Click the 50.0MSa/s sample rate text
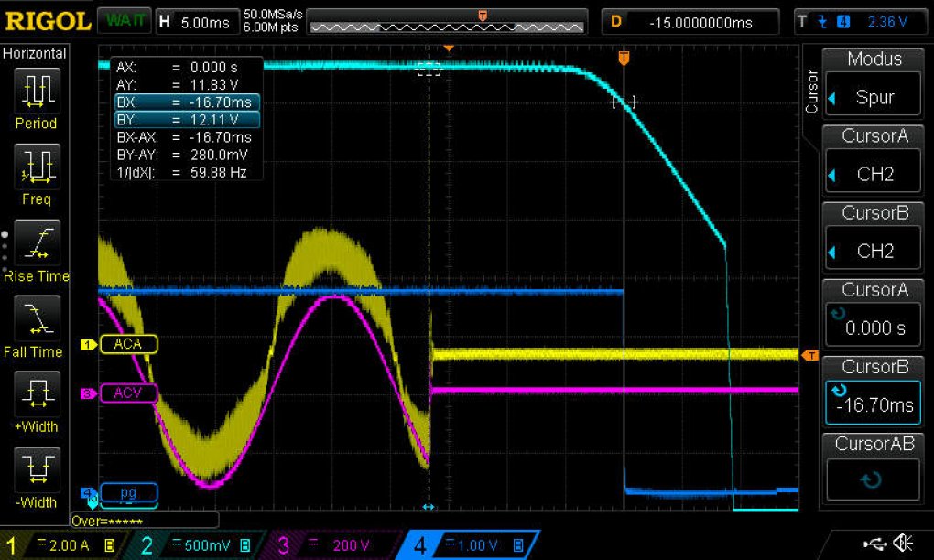This screenshot has height=560, width=934. pos(273,14)
